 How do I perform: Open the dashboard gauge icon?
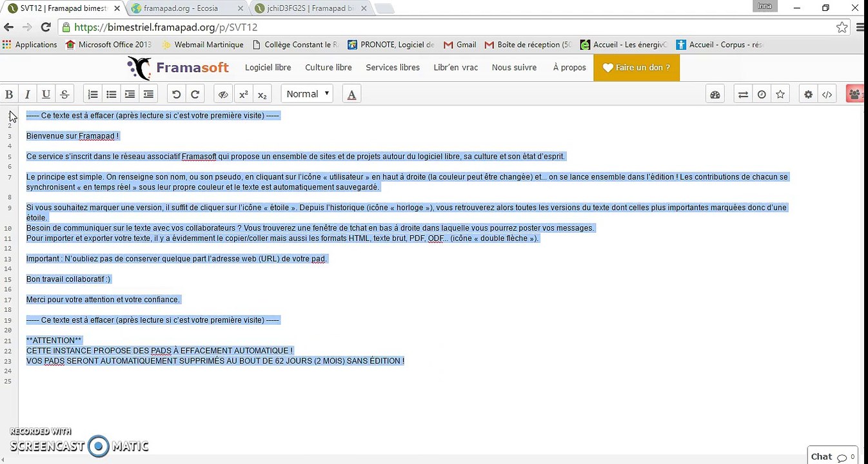pos(715,94)
